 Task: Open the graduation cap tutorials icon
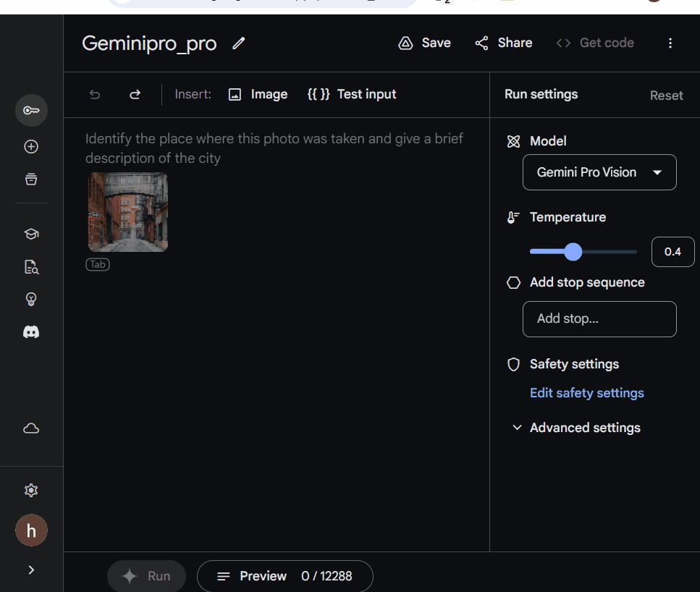31,234
